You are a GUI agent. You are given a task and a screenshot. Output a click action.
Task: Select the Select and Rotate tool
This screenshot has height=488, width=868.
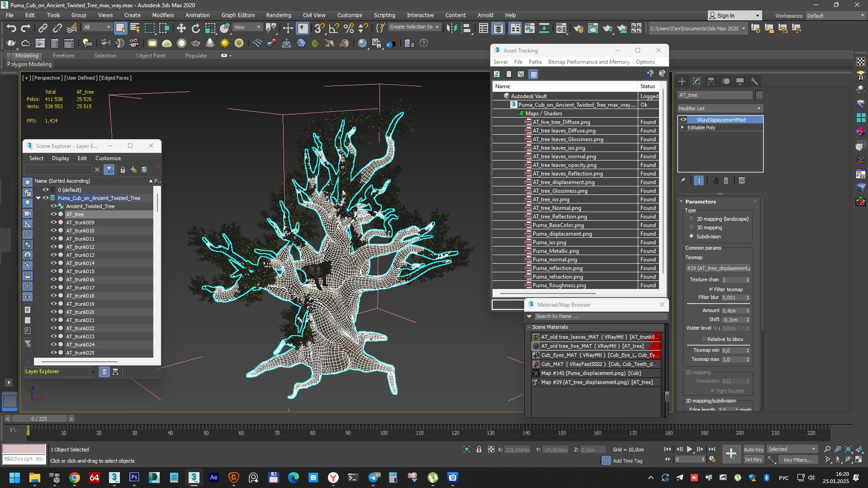coord(195,28)
